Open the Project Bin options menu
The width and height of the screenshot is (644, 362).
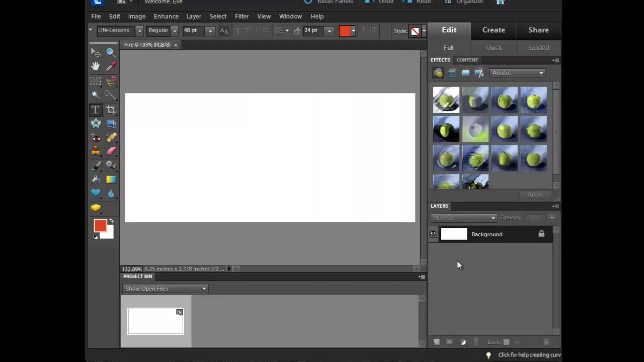[422, 277]
